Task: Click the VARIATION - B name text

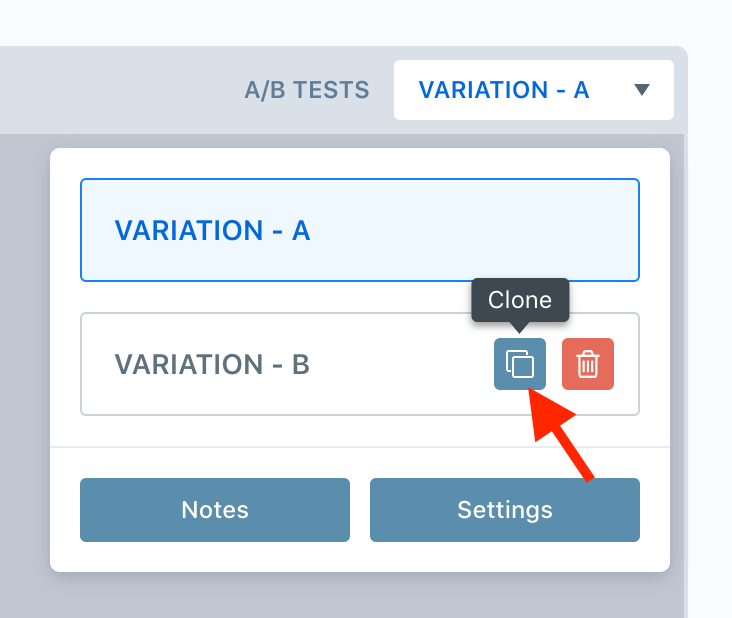Action: 212,364
